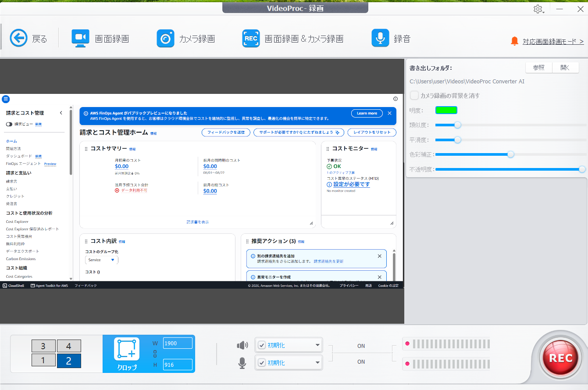Select Cost Explorer in the preview sidebar
The height and width of the screenshot is (390, 588).
pos(17,222)
